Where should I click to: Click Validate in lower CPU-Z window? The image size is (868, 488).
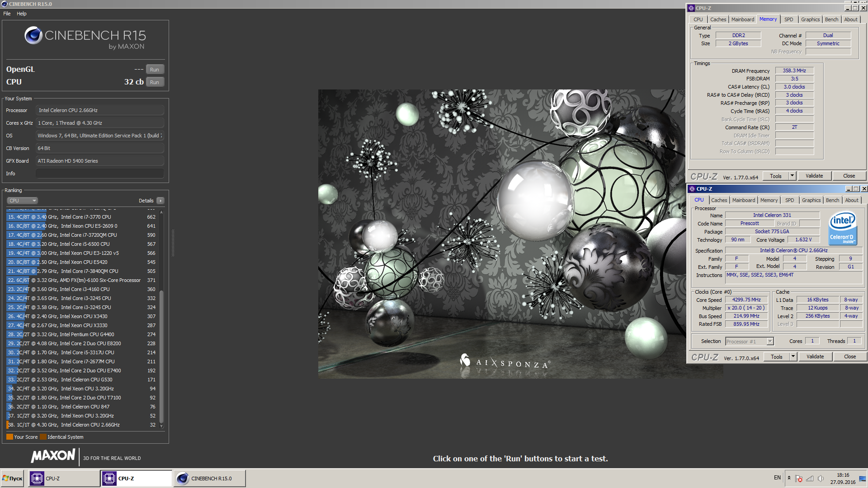(x=815, y=357)
